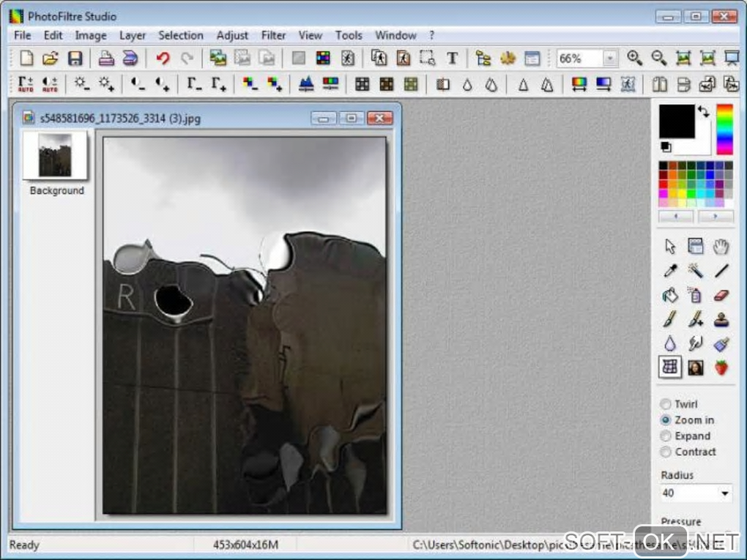
Task: Open the ? help menu
Action: (x=431, y=35)
